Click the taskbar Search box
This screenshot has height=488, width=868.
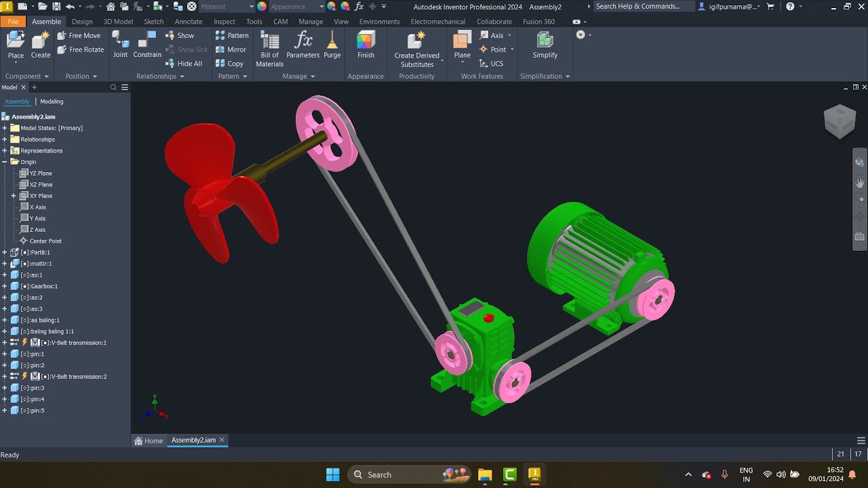(410, 474)
